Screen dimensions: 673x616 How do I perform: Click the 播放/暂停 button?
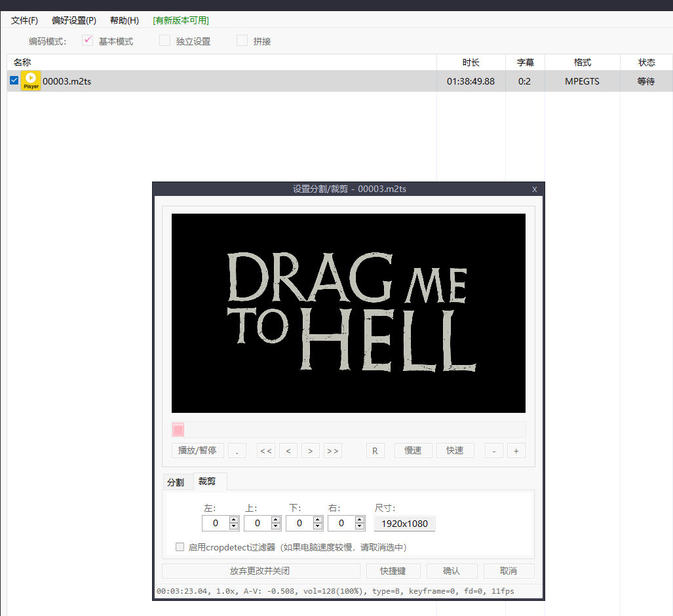pyautogui.click(x=197, y=450)
